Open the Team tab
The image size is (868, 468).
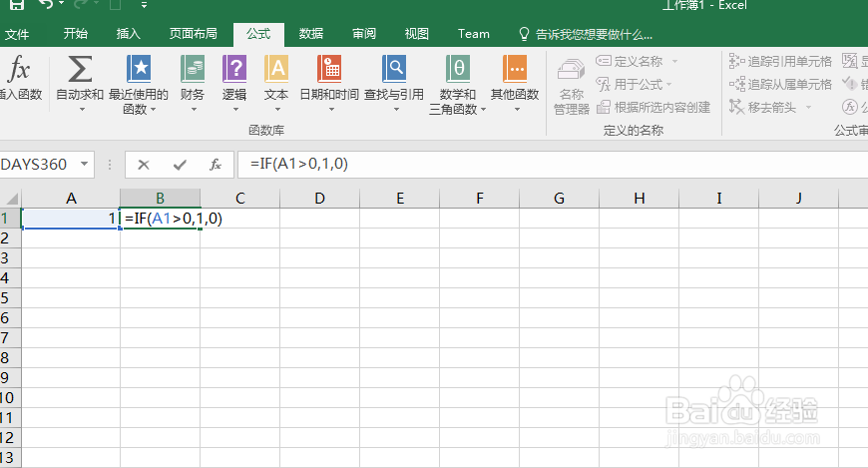click(x=473, y=34)
